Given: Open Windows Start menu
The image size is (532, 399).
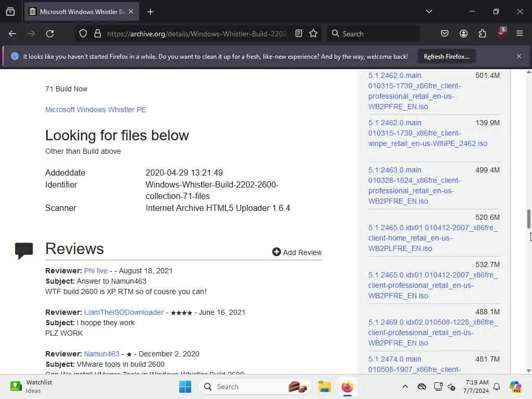Looking at the screenshot, I should pyautogui.click(x=185, y=387).
